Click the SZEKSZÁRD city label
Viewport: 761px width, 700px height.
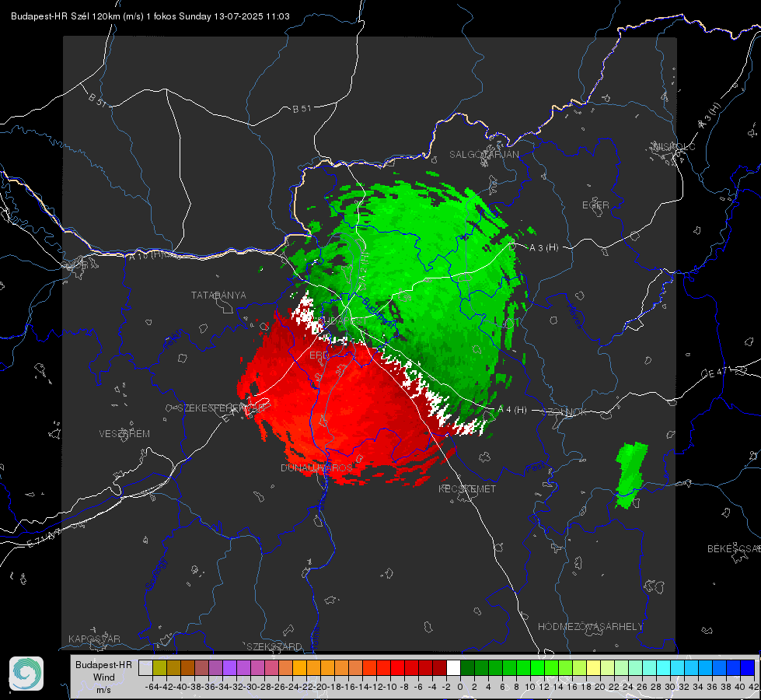[x=274, y=646]
